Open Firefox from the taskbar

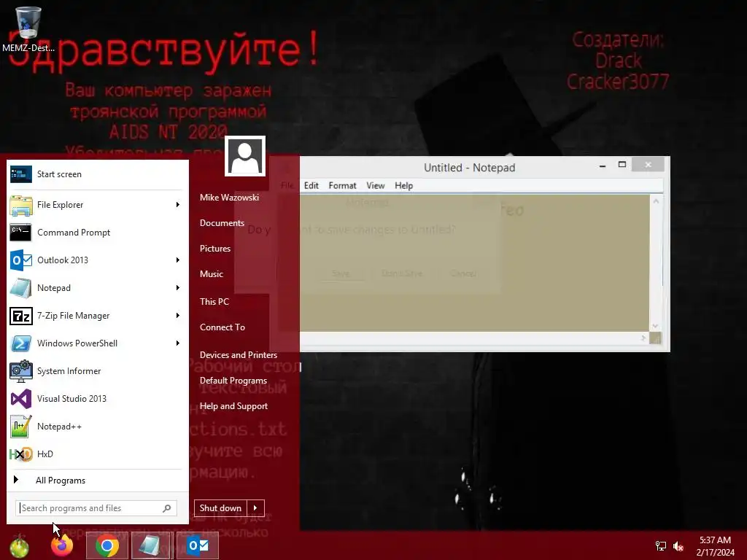pos(62,545)
